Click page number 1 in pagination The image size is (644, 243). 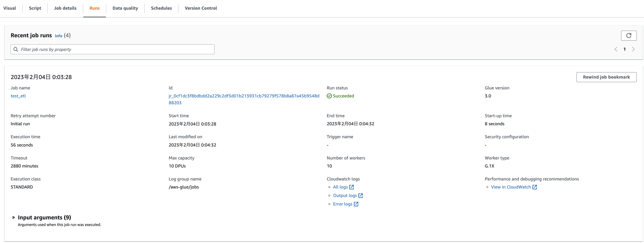[x=624, y=49]
